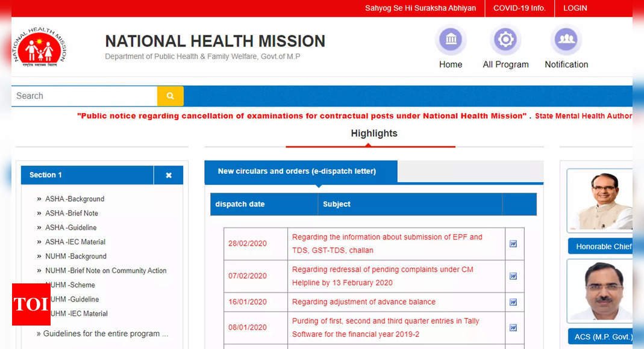Click the date 16/01/2020
The width and height of the screenshot is (644, 349).
247,302
